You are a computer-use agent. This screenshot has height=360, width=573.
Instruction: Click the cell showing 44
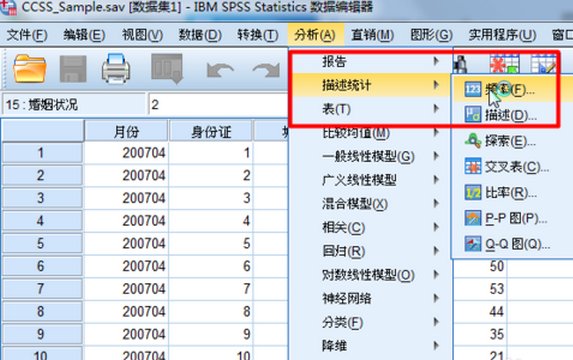coord(480,311)
